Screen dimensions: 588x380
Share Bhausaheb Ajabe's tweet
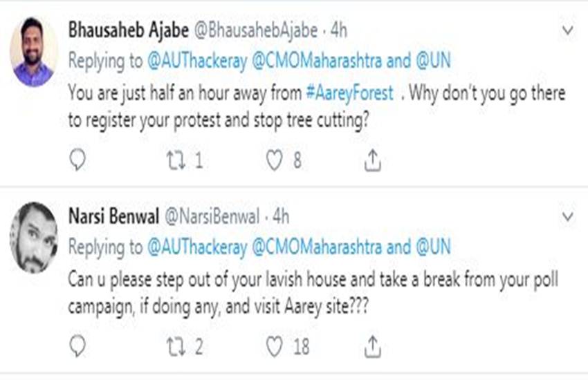[x=372, y=161]
